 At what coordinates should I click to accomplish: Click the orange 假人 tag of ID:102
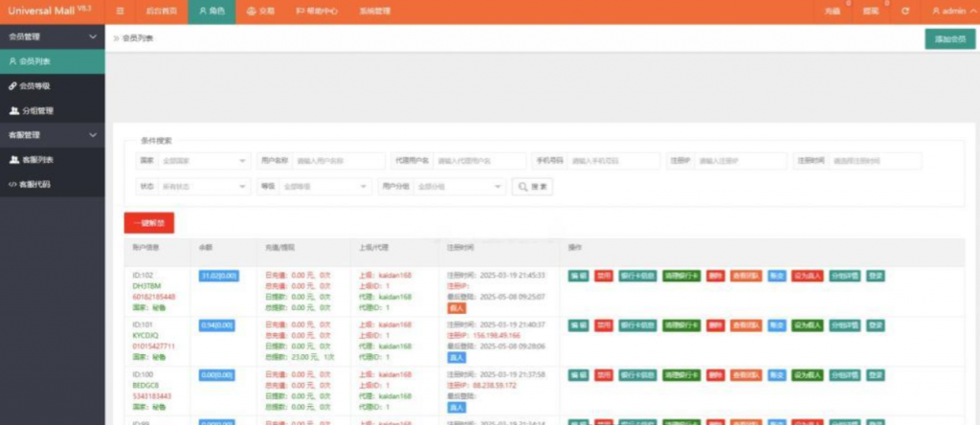coord(457,308)
